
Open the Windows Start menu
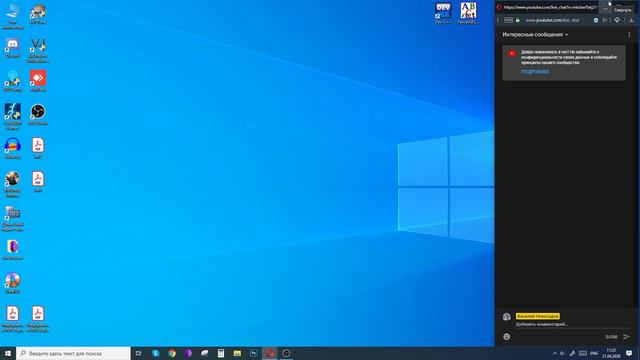pos(8,353)
